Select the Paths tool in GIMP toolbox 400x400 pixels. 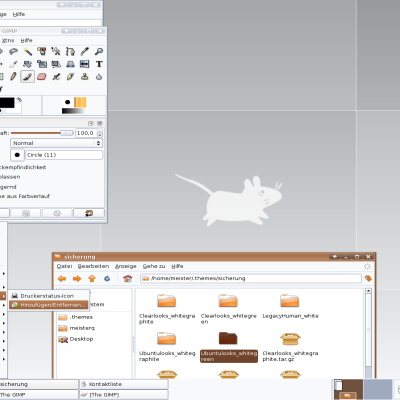(70, 51)
